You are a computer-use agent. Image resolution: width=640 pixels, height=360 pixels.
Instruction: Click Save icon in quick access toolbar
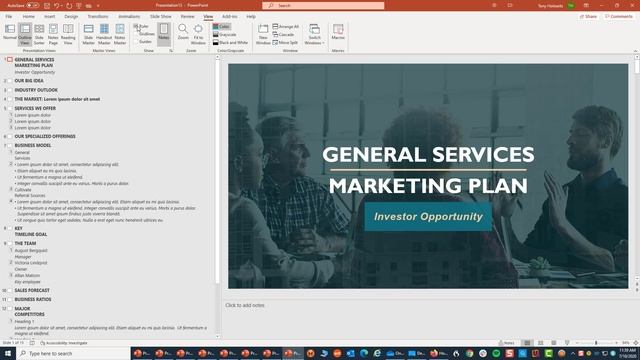point(47,6)
